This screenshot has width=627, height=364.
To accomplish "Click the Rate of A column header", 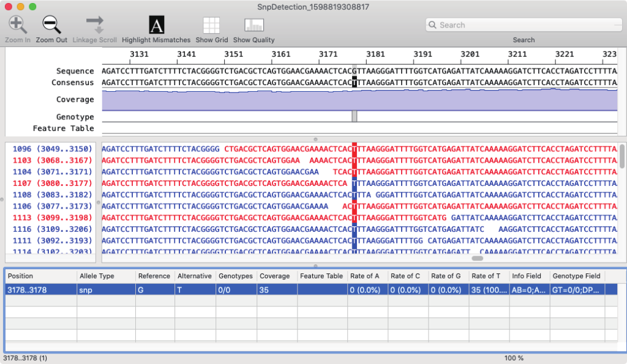I will (x=368, y=276).
